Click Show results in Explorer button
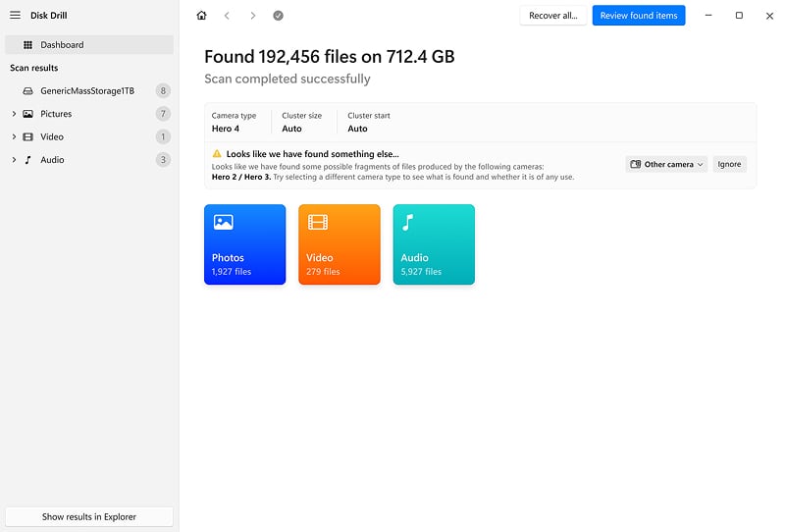The width and height of the screenshot is (785, 532). 89,516
